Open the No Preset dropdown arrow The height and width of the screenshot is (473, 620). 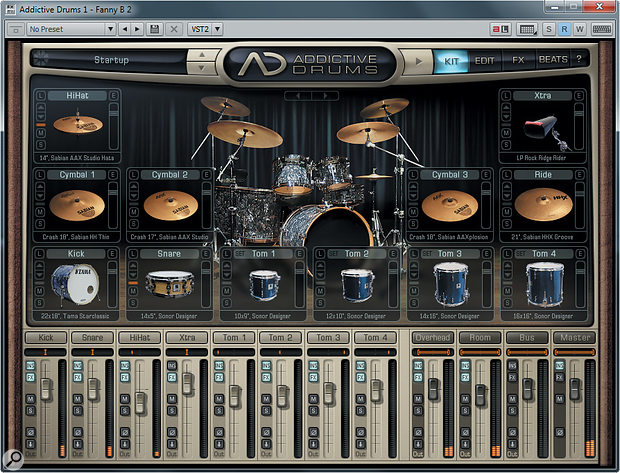[x=110, y=29]
